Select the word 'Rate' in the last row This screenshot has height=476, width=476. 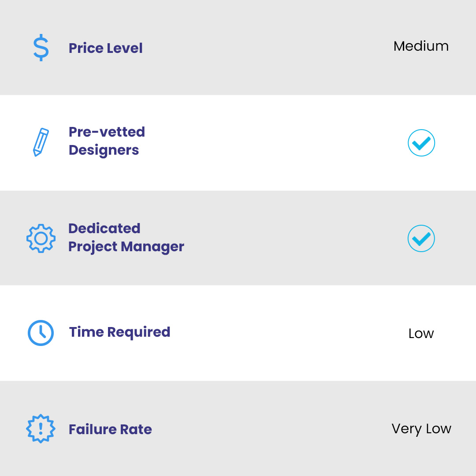(137, 429)
